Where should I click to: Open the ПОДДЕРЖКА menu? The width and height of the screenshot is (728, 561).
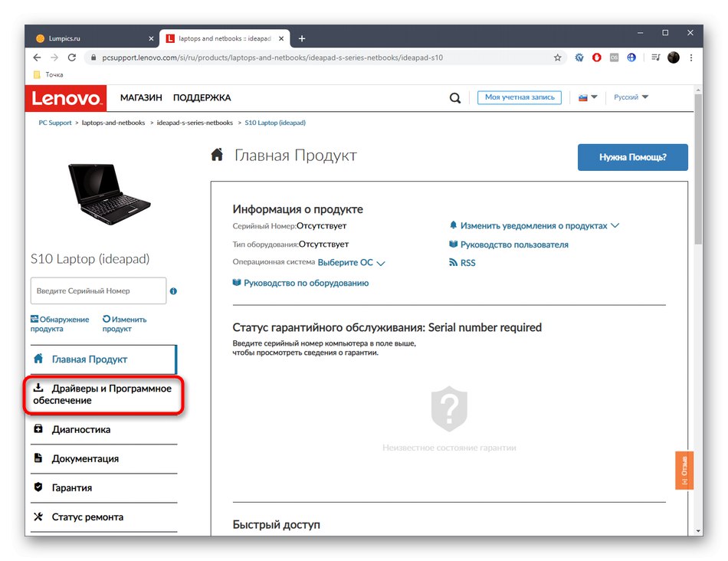tap(202, 97)
